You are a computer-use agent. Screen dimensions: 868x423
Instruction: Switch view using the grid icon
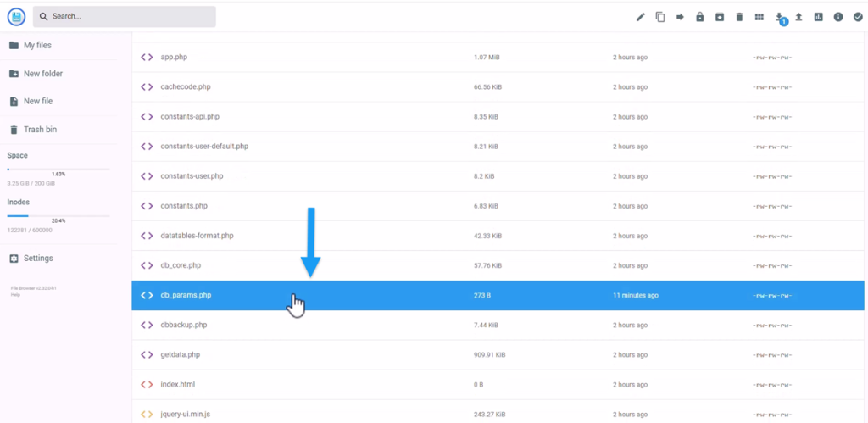[x=759, y=17]
